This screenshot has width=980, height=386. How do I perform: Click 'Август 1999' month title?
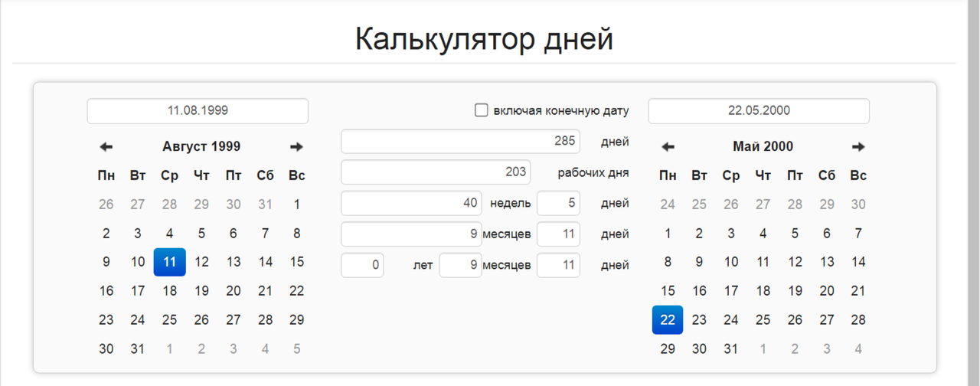click(x=201, y=146)
